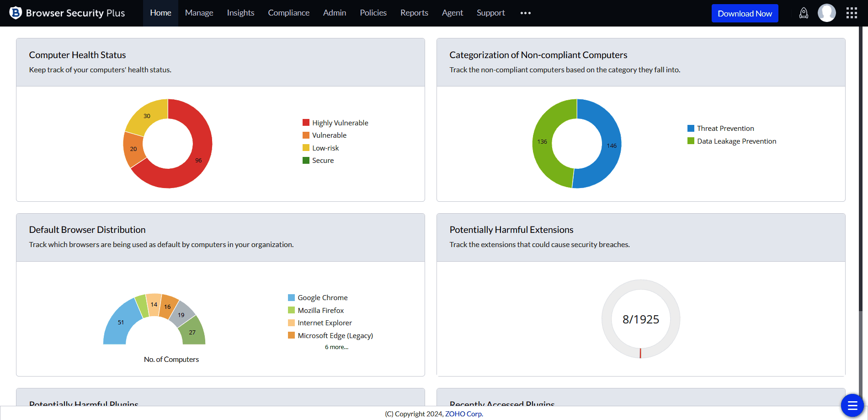Image resolution: width=868 pixels, height=420 pixels.
Task: Follow the ZOHO Corp footer link
Action: pyautogui.click(x=463, y=414)
